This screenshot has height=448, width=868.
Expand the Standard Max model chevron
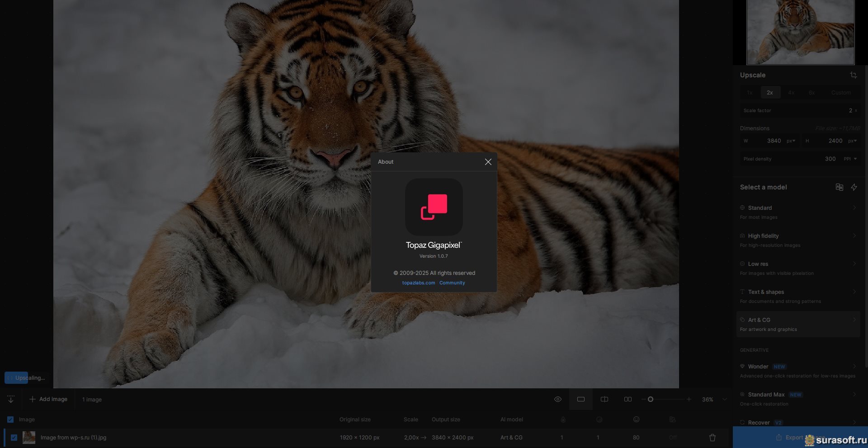854,395
